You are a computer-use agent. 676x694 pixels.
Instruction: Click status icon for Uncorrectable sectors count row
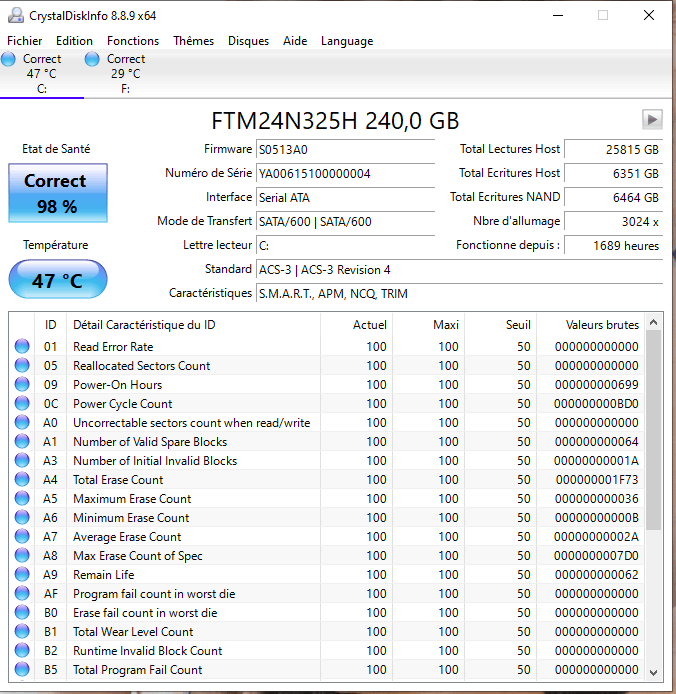point(22,422)
